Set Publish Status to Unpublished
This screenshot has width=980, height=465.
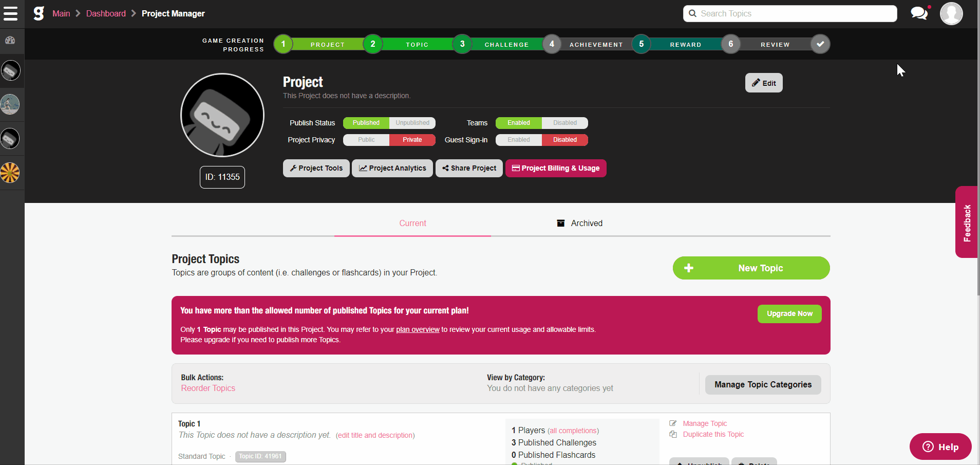(412, 123)
